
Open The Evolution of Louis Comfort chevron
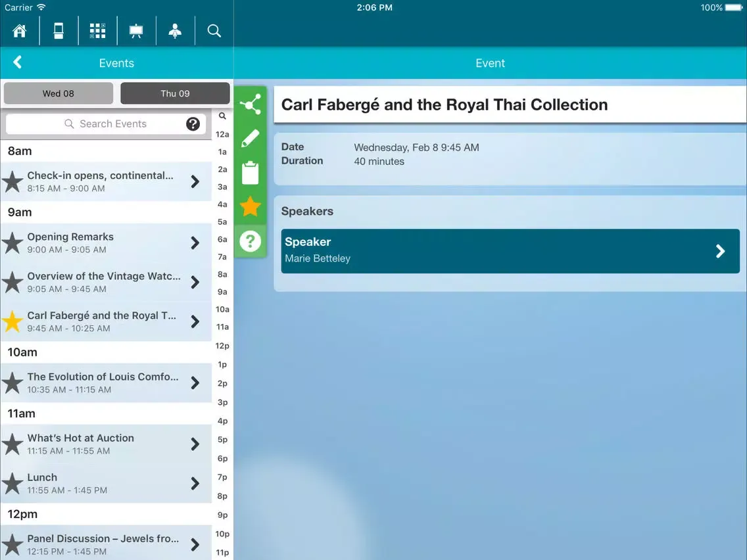click(195, 383)
